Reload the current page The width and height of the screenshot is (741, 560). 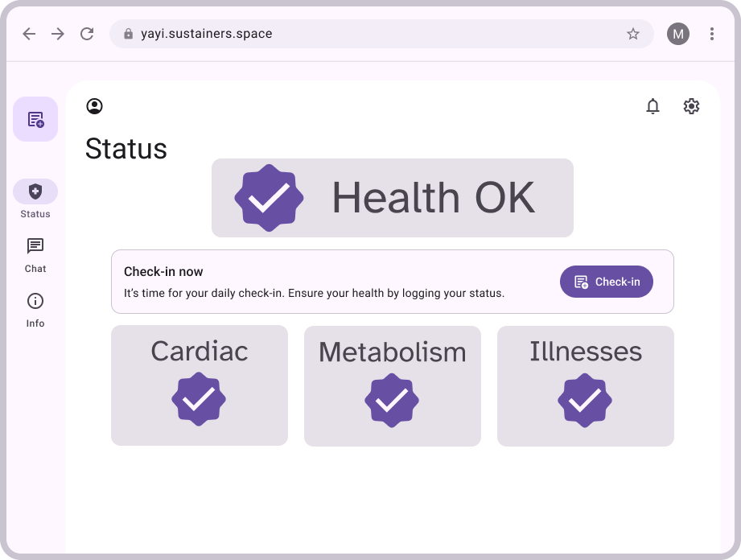click(x=87, y=34)
